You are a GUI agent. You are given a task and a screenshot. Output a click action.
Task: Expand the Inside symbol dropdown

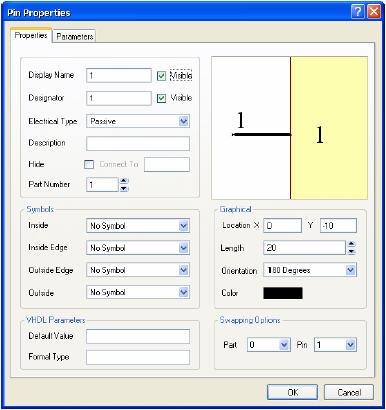coord(184,226)
